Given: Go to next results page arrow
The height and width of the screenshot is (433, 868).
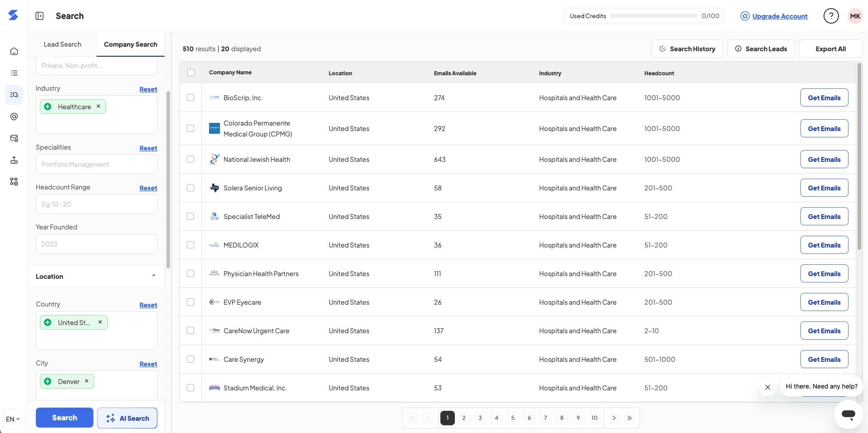Looking at the screenshot, I should (614, 418).
